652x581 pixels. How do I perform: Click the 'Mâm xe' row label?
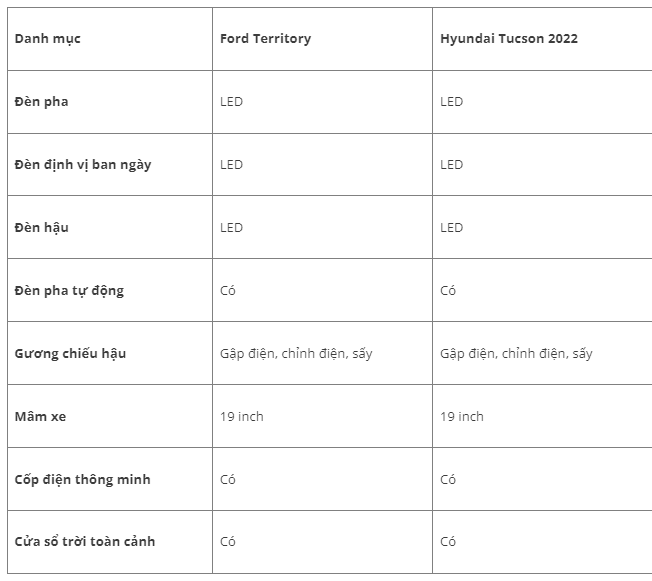click(40, 417)
